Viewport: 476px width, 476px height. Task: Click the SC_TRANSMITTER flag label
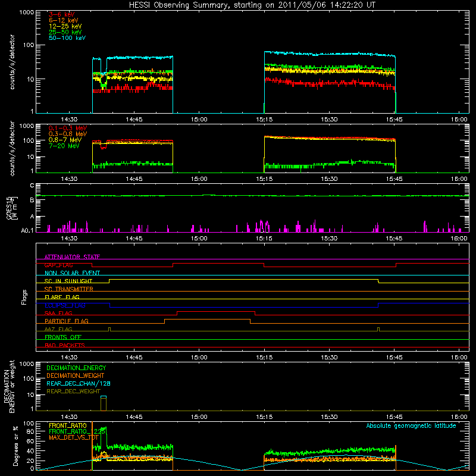pyautogui.click(x=68, y=289)
